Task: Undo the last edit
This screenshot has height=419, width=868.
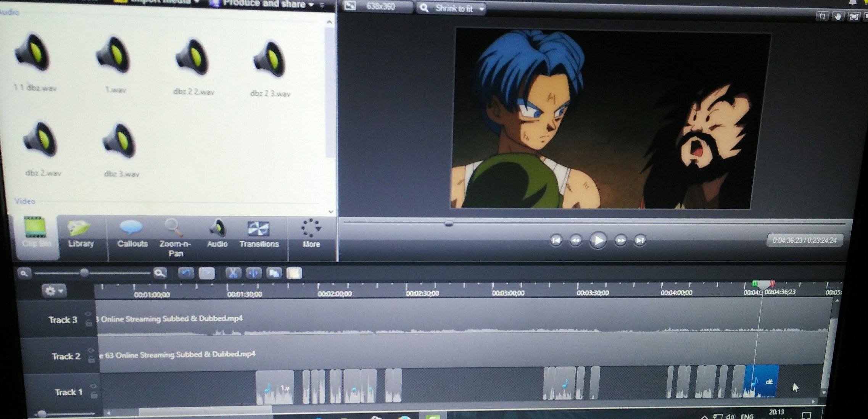Action: coord(186,273)
